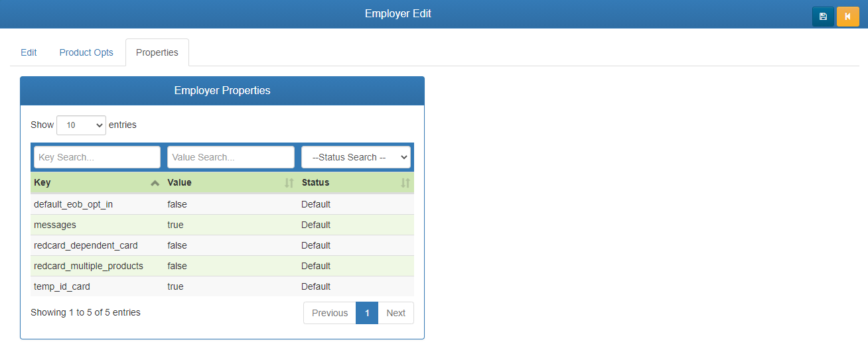
Task: Expand the Status Search dropdown
Action: pyautogui.click(x=356, y=157)
